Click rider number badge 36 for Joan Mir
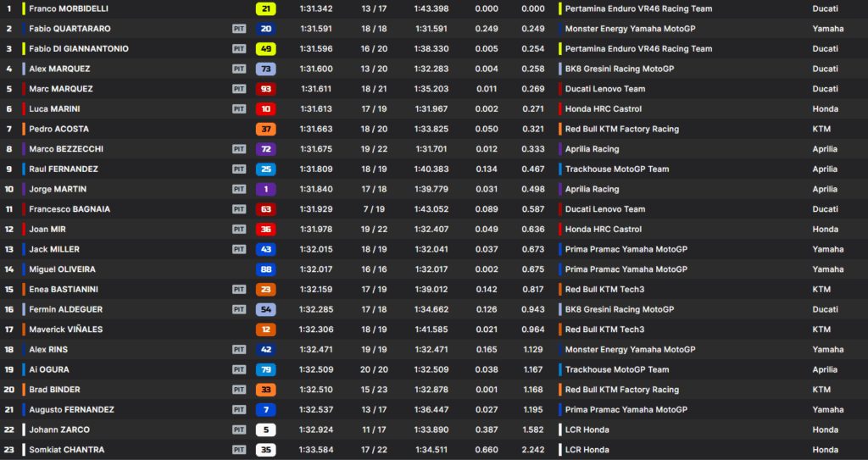The height and width of the screenshot is (460, 868). [x=265, y=230]
